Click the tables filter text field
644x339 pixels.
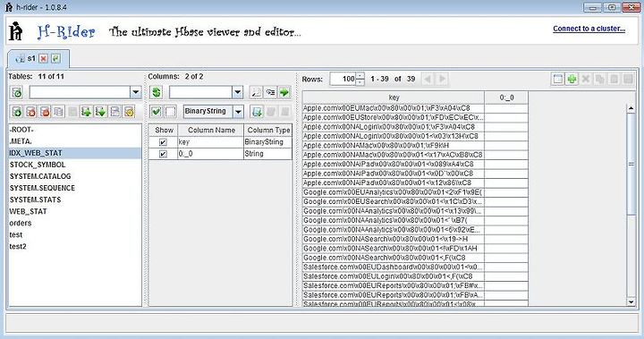80,92
